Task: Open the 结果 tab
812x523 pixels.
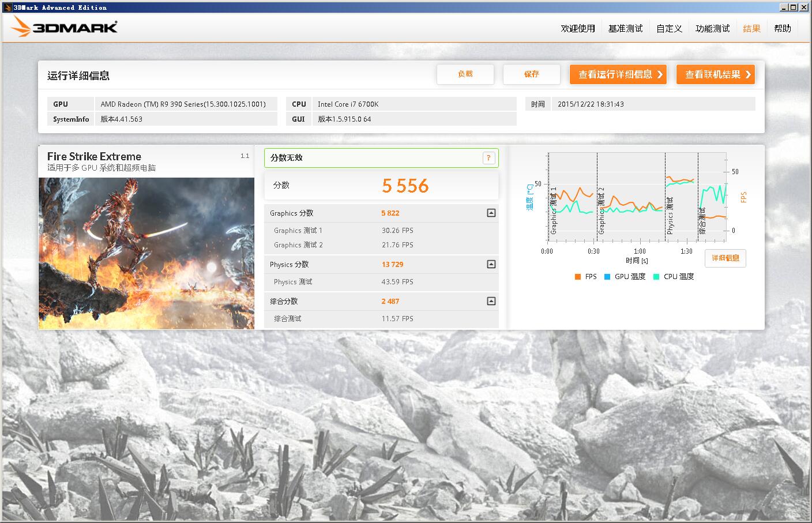Action: (752, 28)
